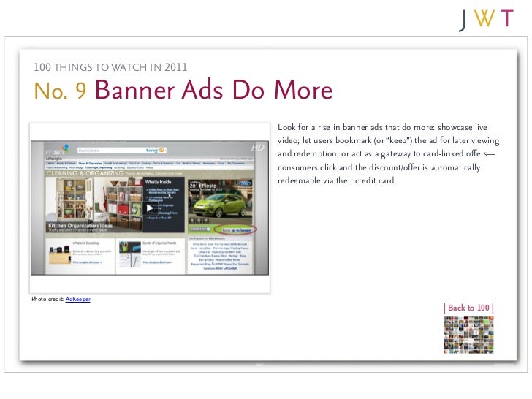Click the circled Keep button in ad
532x399 pixels.
237,230
